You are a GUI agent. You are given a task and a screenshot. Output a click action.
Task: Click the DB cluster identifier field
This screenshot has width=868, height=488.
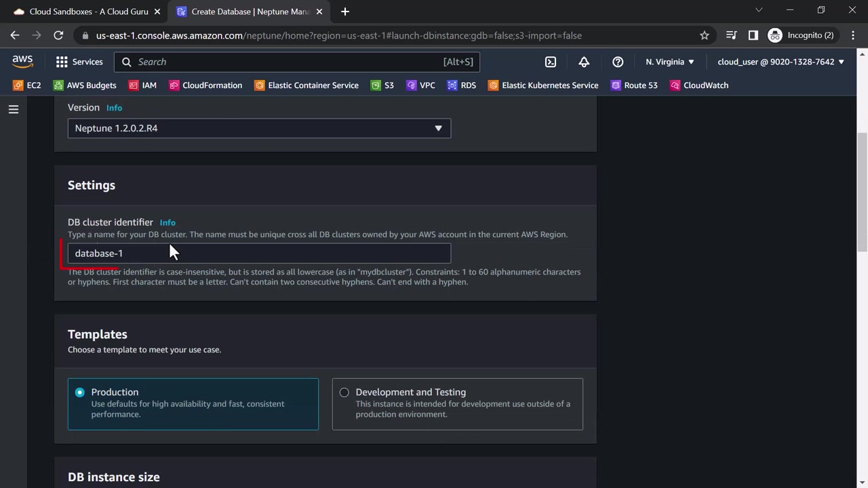coord(259,253)
